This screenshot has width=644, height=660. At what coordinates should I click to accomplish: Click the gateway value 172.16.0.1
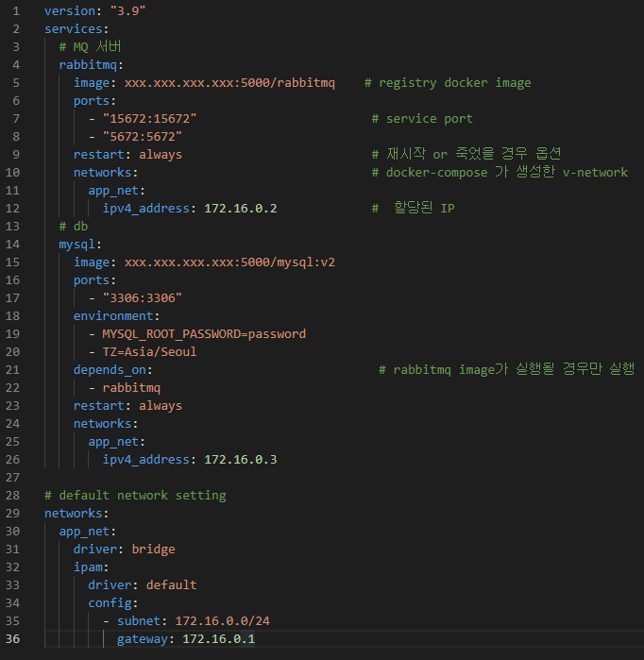218,639
